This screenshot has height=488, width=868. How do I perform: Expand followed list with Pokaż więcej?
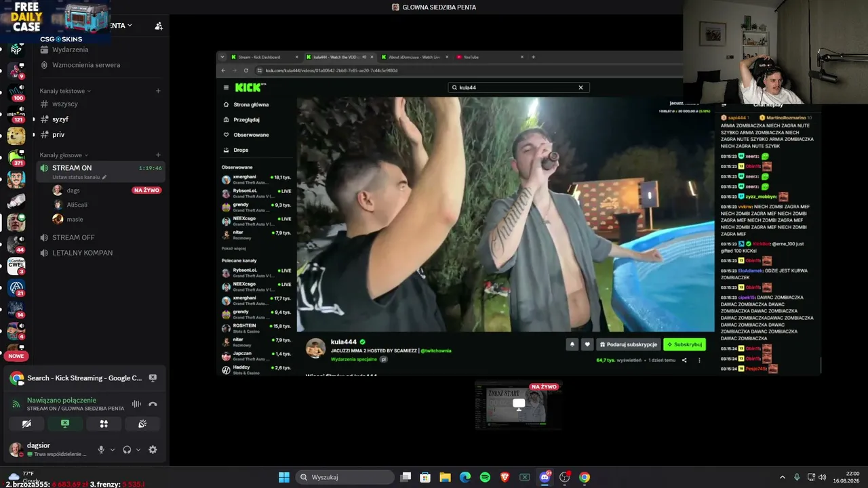pyautogui.click(x=234, y=249)
